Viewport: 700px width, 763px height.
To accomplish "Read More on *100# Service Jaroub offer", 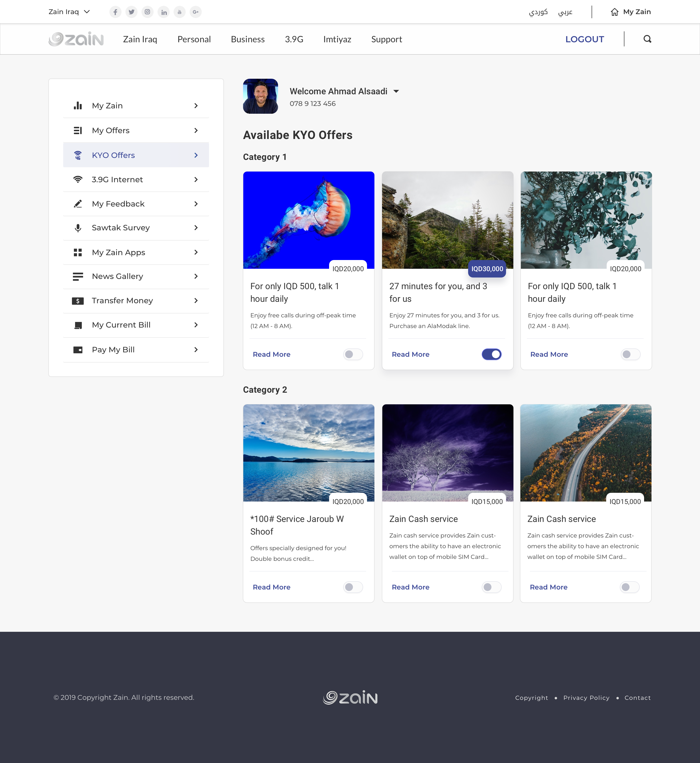I will [x=271, y=587].
